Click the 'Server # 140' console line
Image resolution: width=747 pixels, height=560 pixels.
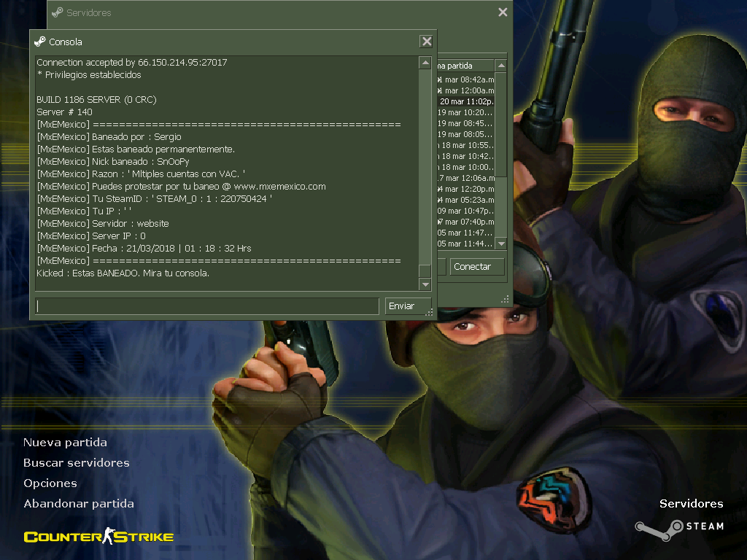(64, 112)
